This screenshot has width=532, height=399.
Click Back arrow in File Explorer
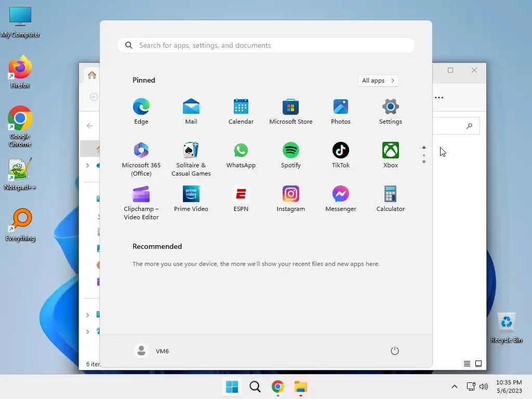coord(89,126)
